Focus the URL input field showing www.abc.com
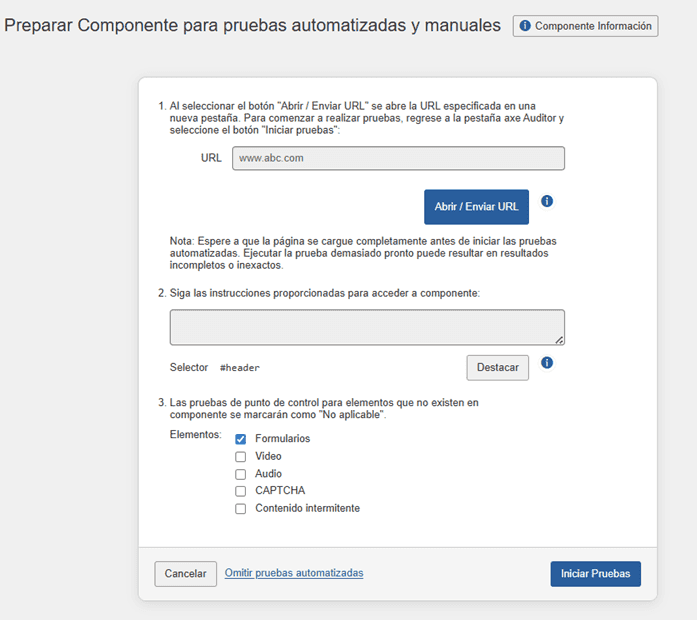Image resolution: width=697 pixels, height=620 pixels. [x=398, y=158]
